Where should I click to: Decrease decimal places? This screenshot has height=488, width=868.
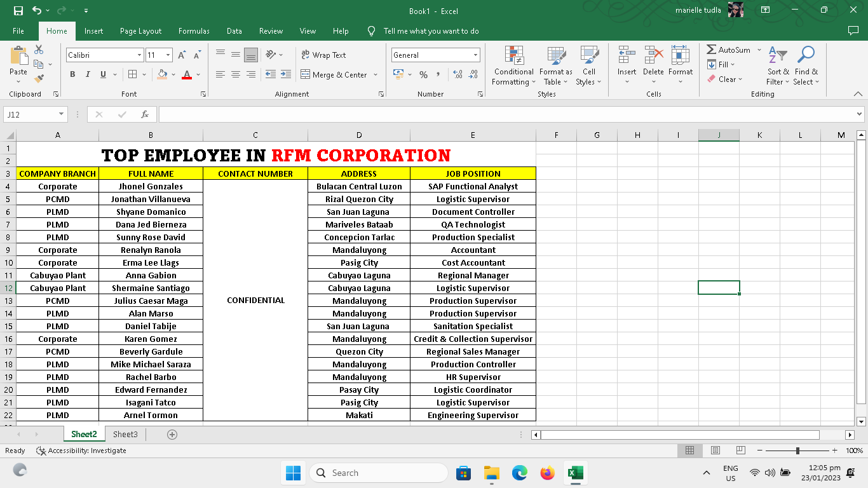[x=473, y=74]
